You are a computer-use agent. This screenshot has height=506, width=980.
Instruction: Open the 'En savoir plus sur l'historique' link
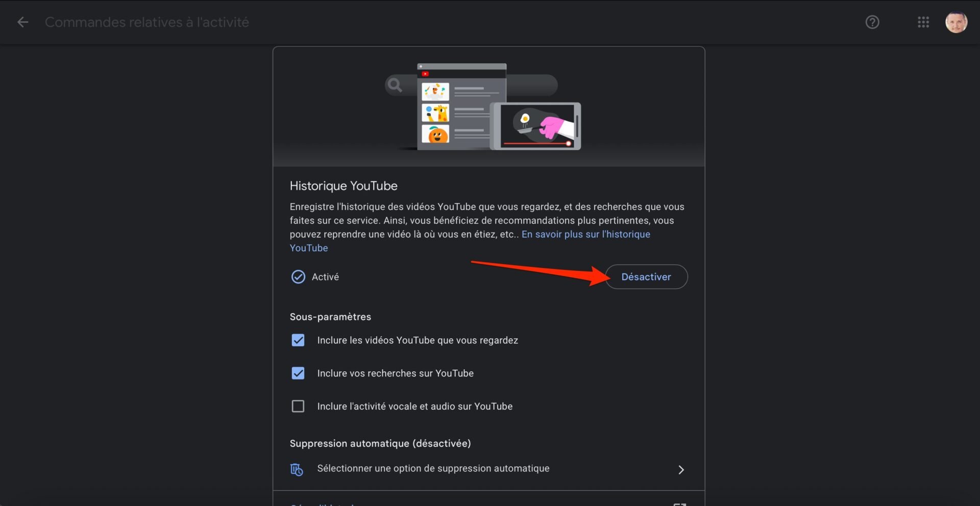pyautogui.click(x=585, y=234)
